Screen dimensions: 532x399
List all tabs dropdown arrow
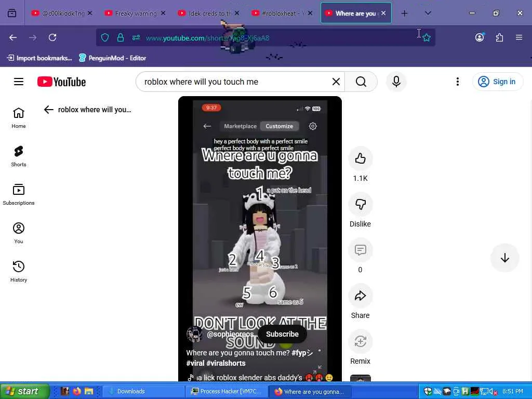click(x=428, y=13)
